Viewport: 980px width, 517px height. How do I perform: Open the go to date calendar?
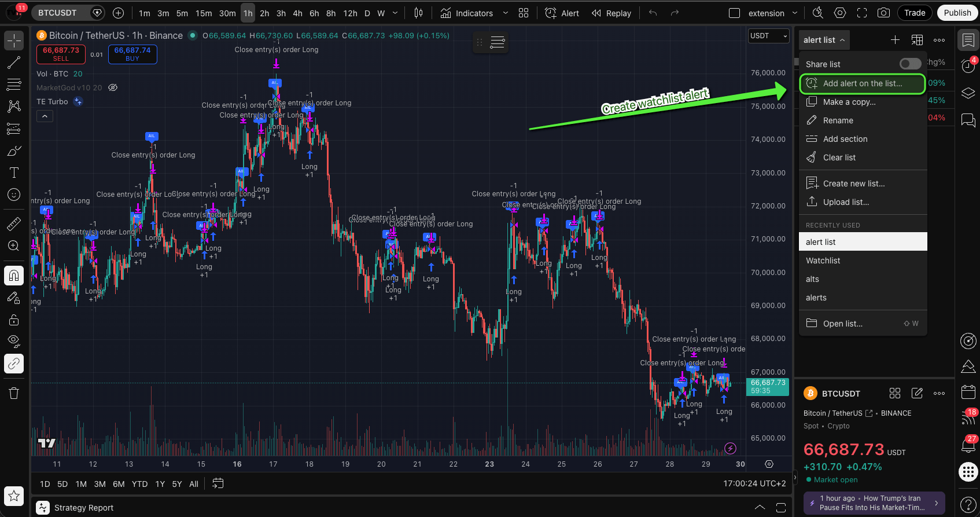[218, 483]
